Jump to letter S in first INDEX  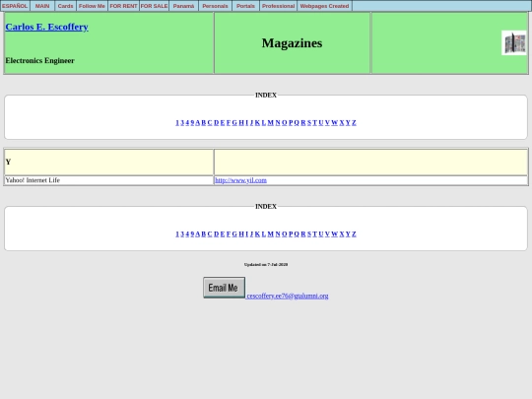pyautogui.click(x=309, y=122)
